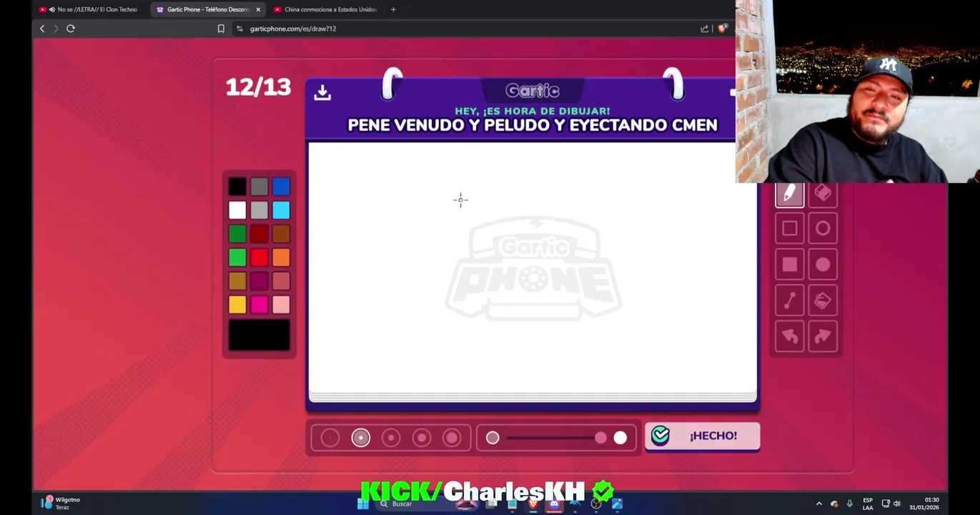Undo the last drawing stroke
The height and width of the screenshot is (515, 980).
point(789,337)
